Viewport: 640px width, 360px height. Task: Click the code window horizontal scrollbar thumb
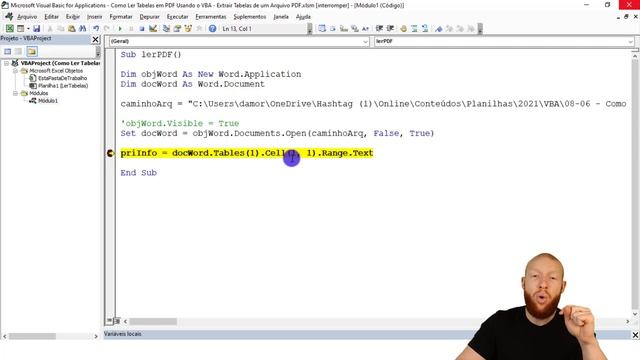[153, 322]
